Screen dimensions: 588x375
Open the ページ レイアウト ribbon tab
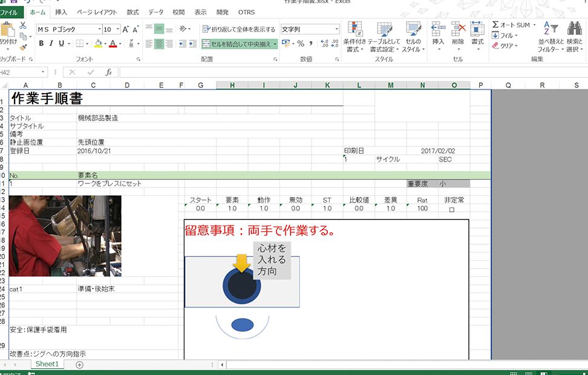97,12
